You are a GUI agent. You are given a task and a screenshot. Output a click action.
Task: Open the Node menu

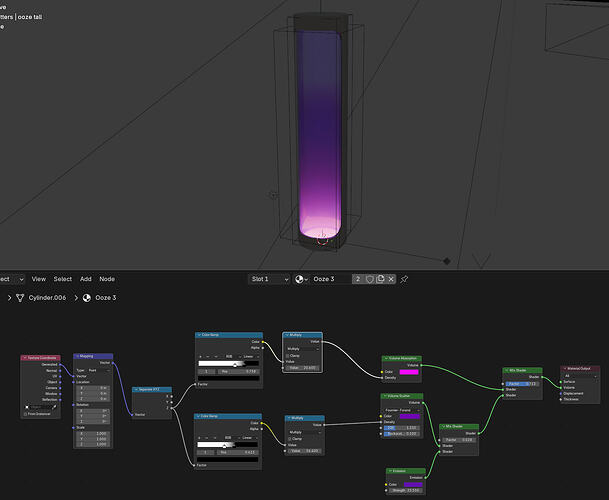coord(107,279)
